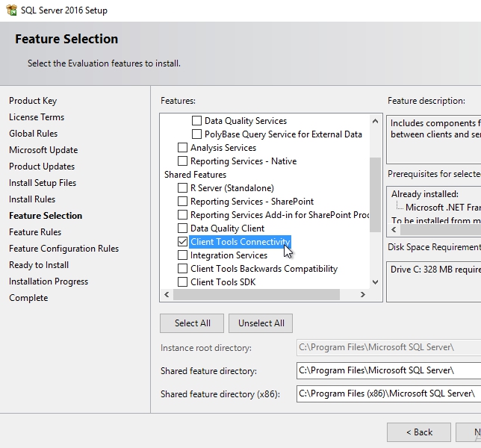The image size is (481, 448).
Task: Enable the Data Quality Services checkbox
Action: [x=197, y=121]
